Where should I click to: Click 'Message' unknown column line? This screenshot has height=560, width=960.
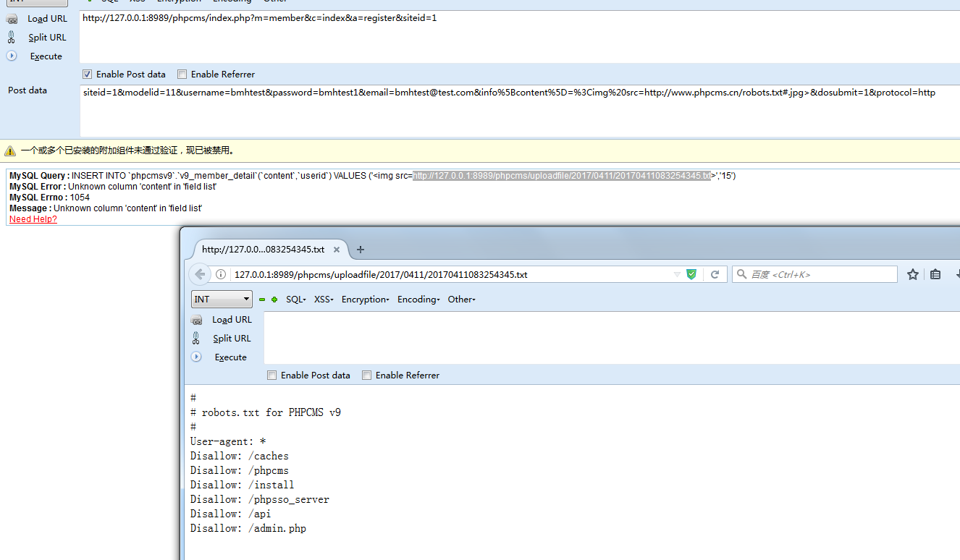(x=106, y=208)
